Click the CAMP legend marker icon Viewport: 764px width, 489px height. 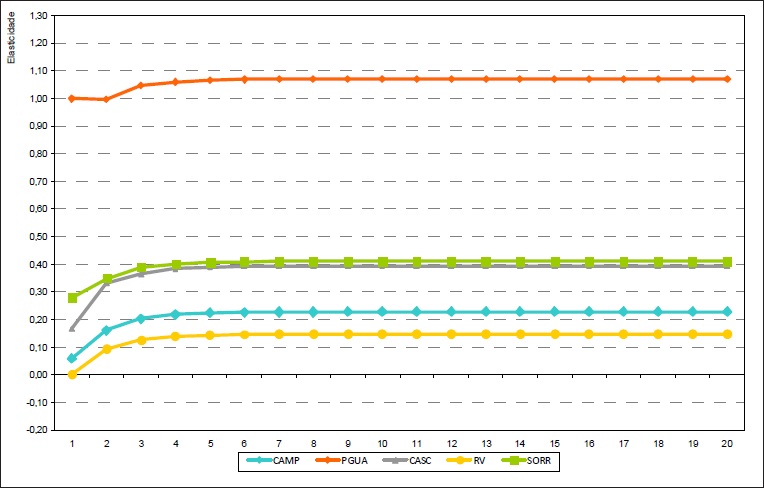click(x=259, y=461)
